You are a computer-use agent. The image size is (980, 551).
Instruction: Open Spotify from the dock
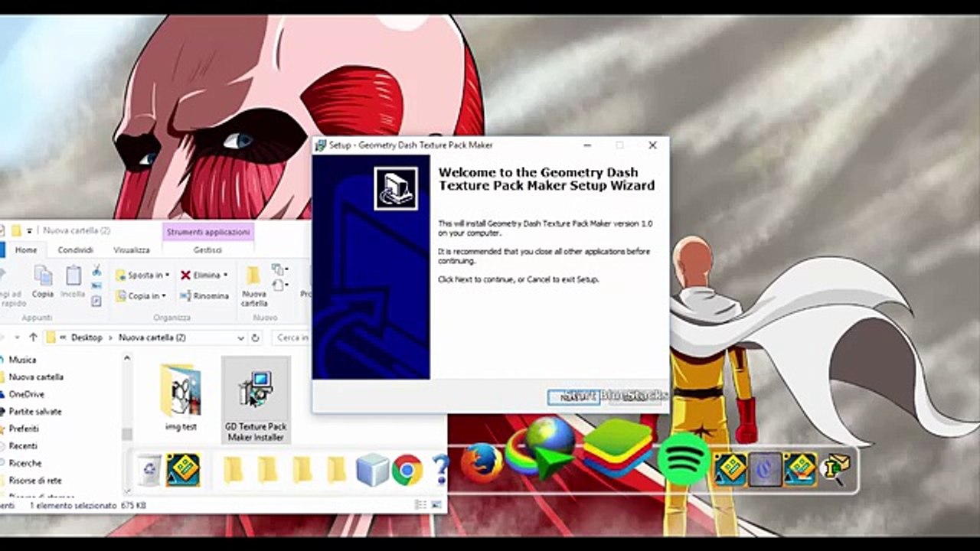[684, 459]
